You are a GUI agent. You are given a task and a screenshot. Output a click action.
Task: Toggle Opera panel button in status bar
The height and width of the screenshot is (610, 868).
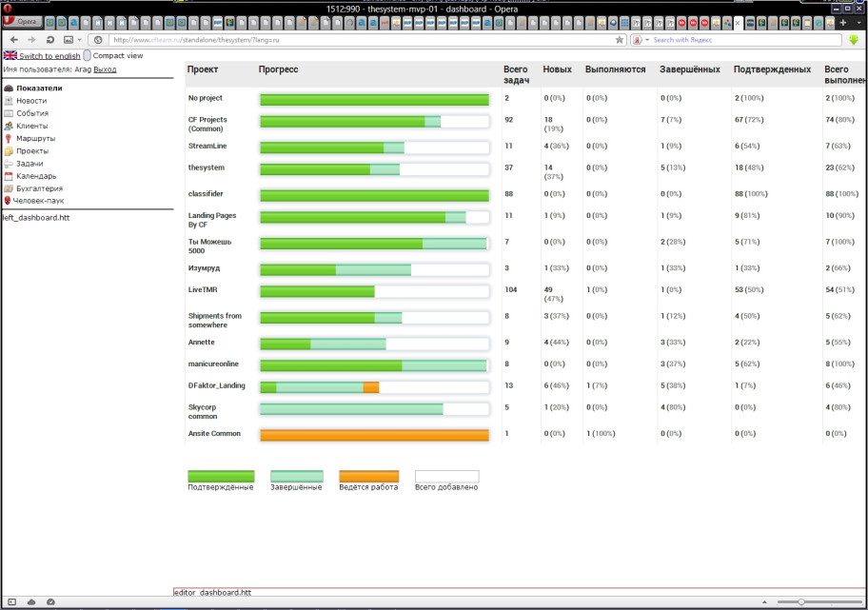12,602
